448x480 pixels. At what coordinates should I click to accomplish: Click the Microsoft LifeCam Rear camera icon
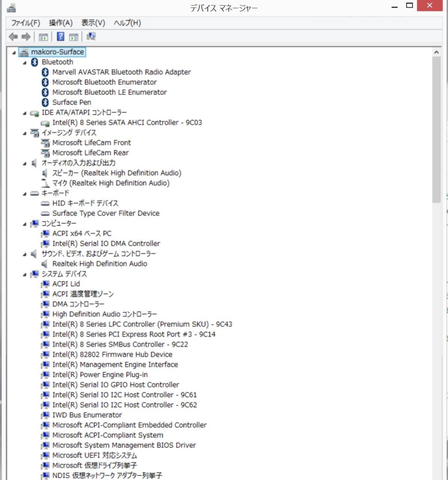(45, 153)
